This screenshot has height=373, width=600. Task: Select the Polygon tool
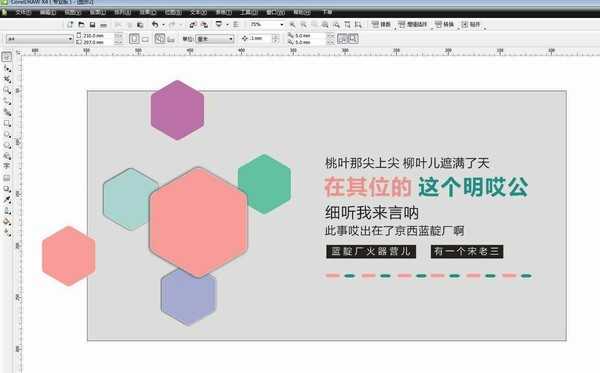click(7, 145)
